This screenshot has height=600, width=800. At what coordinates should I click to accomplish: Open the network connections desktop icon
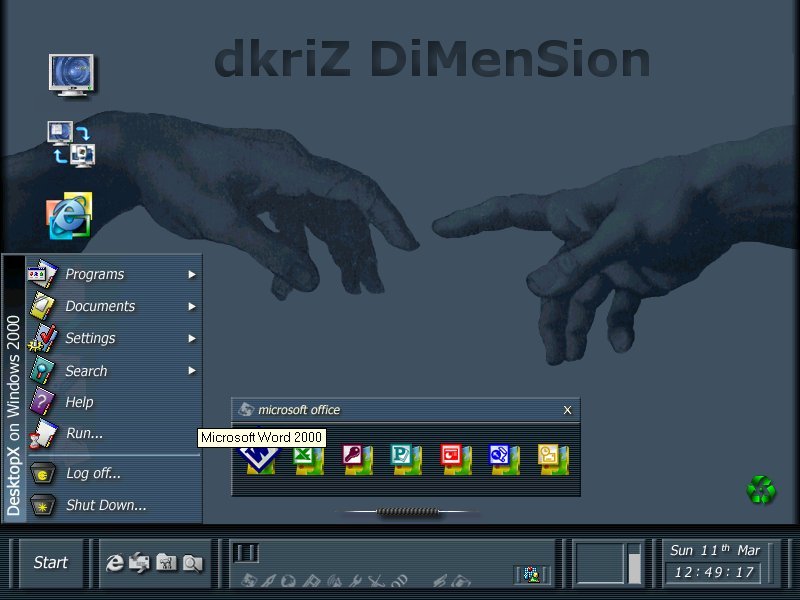pos(71,143)
